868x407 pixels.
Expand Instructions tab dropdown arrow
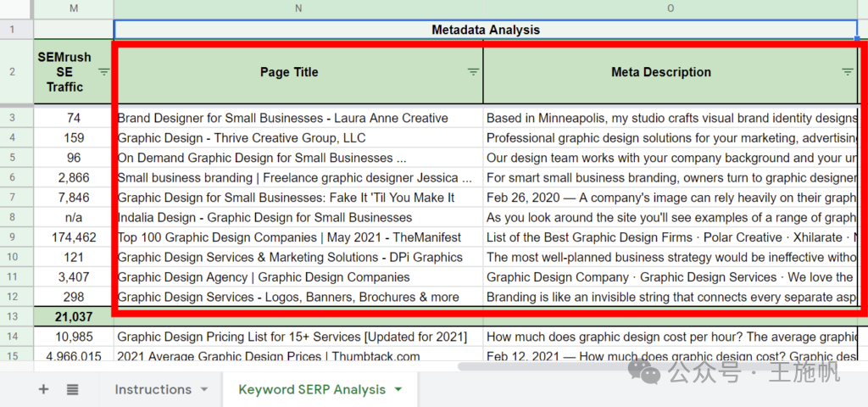[x=204, y=389]
